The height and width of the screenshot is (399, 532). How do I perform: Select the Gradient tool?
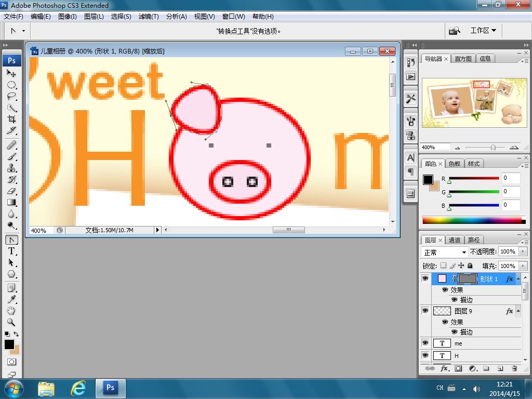point(11,203)
